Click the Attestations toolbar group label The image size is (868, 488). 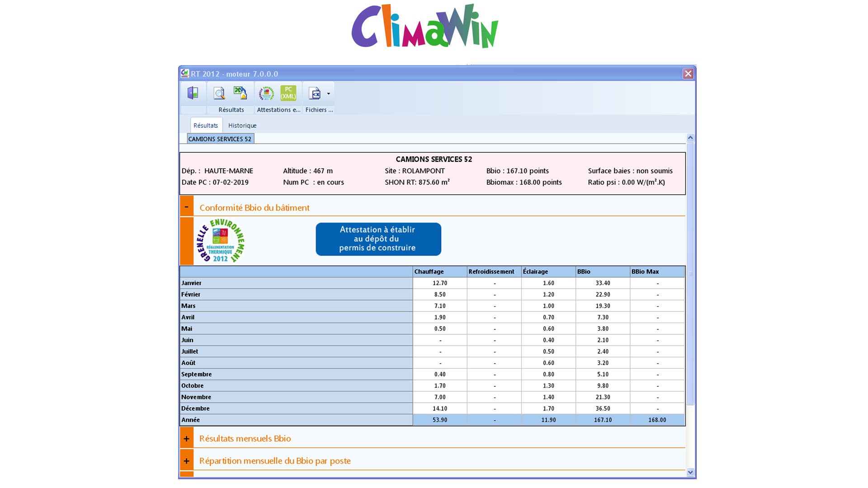tap(278, 110)
